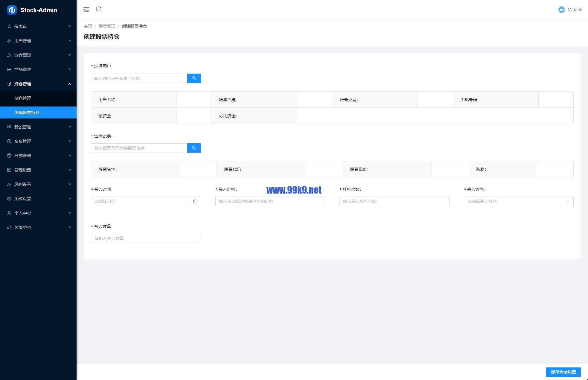Click 风控设置 warning icon

(x=9, y=184)
